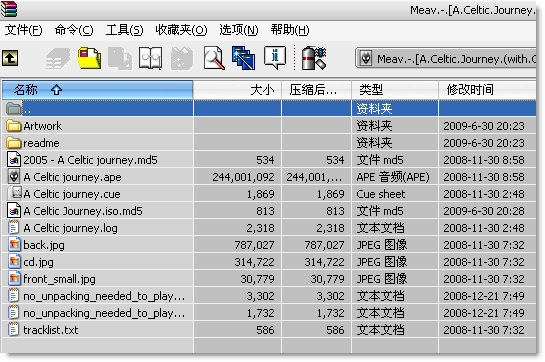Viewport: 545px width, 362px height.
Task: Sort by the 类型 column header
Action: [395, 90]
